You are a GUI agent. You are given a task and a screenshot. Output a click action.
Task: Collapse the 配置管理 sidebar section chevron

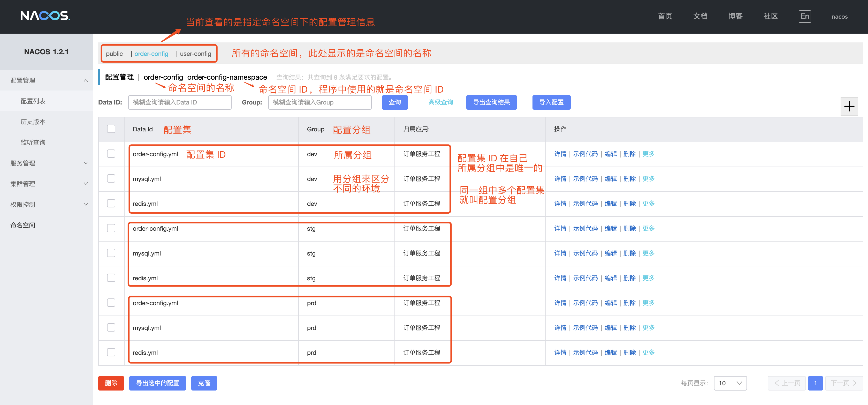[86, 80]
